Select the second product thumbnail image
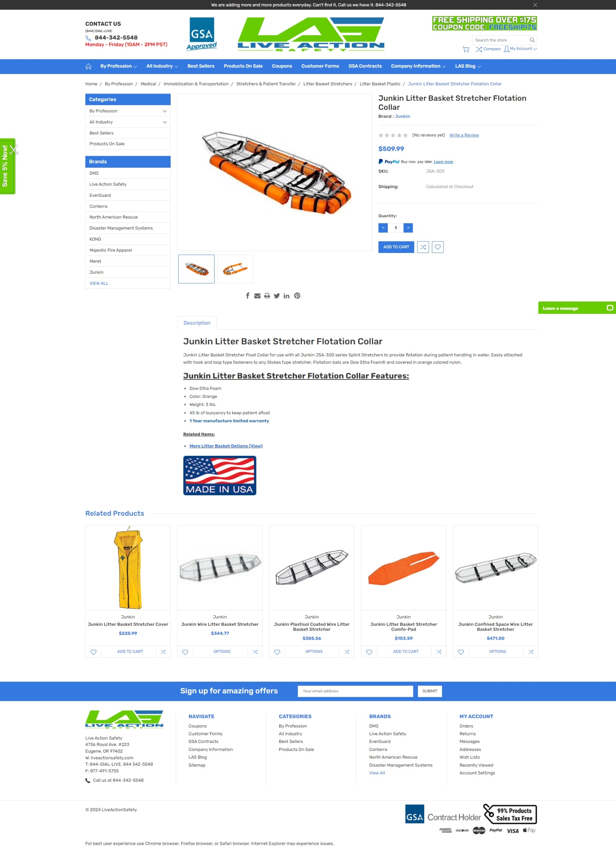This screenshot has height=852, width=616. [235, 269]
